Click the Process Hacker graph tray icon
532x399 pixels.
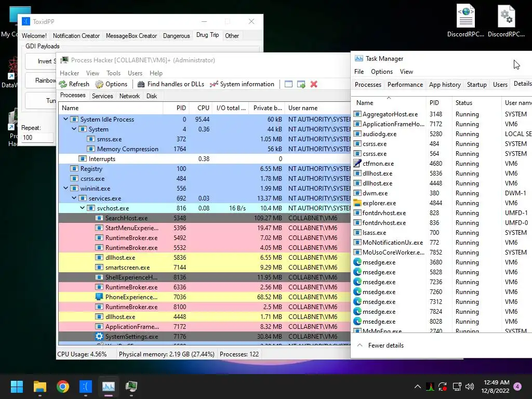point(430,387)
